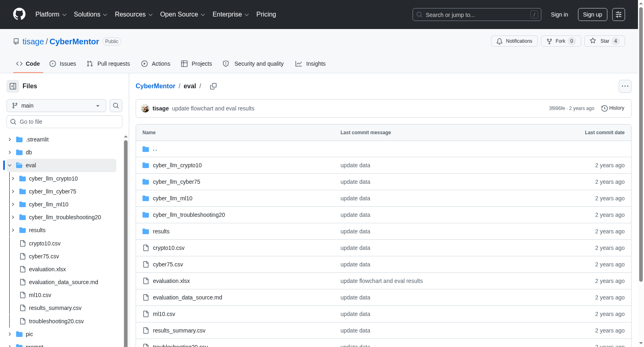
Task: Click the Notifications bell
Action: [500, 41]
